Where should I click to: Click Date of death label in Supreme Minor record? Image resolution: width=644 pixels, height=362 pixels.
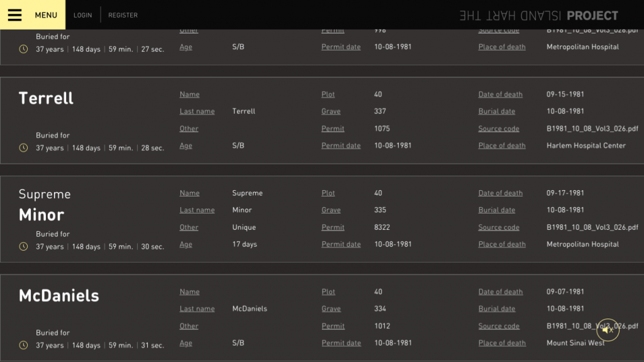(500, 193)
